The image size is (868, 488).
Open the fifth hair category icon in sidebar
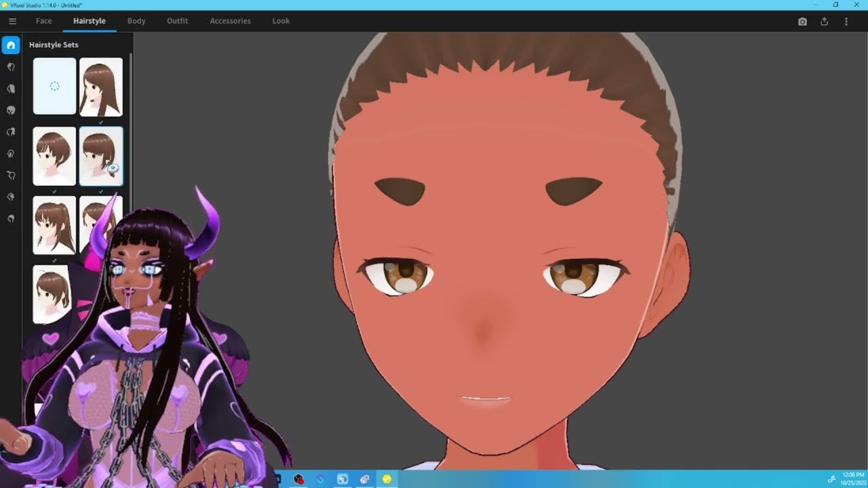tap(11, 132)
